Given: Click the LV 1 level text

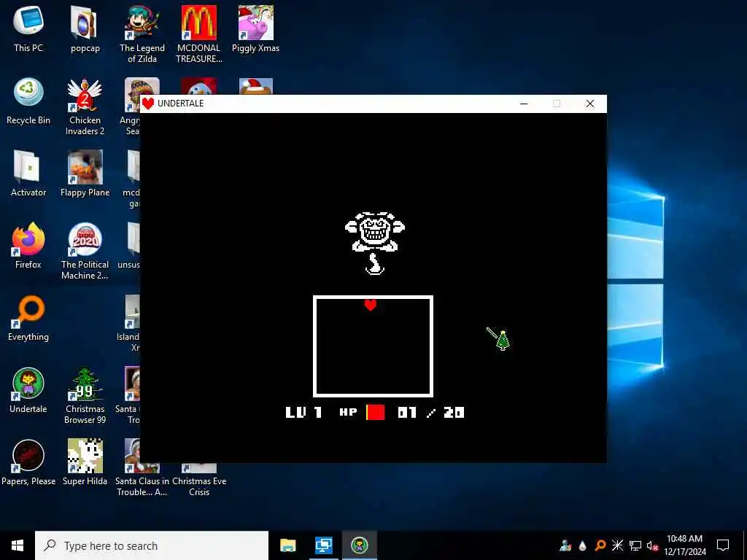Looking at the screenshot, I should 303,413.
